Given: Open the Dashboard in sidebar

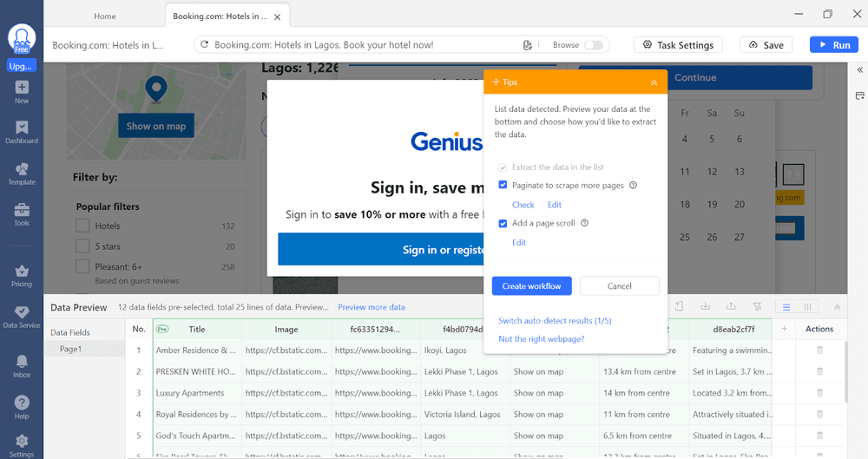Looking at the screenshot, I should point(22,133).
